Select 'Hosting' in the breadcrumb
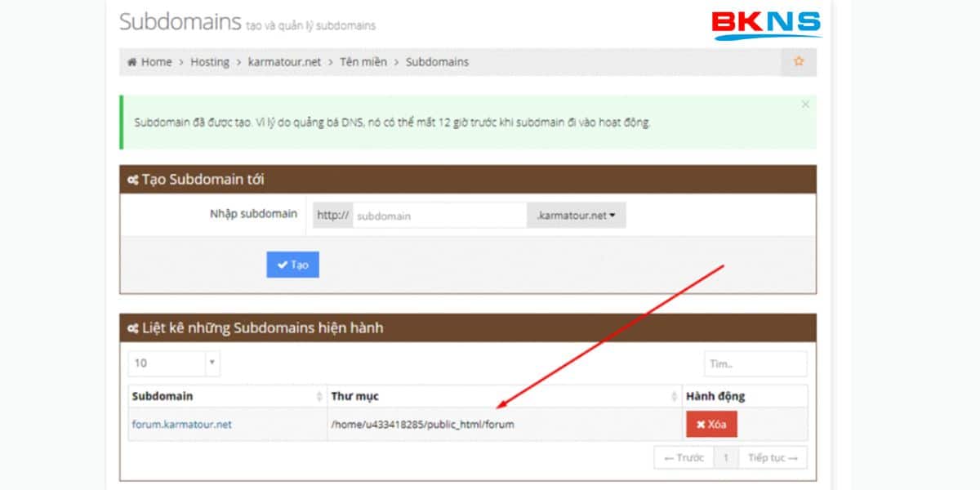Image resolution: width=980 pixels, height=490 pixels. pos(210,61)
